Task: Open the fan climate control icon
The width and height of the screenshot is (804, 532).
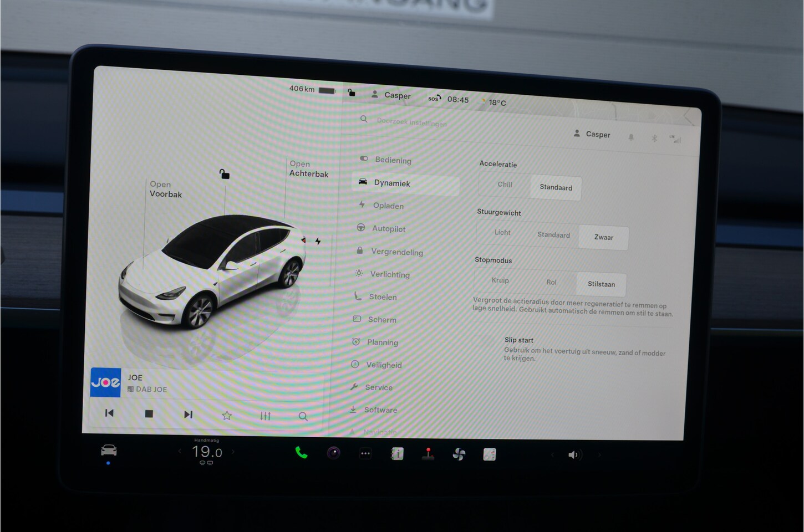Action: 459,454
